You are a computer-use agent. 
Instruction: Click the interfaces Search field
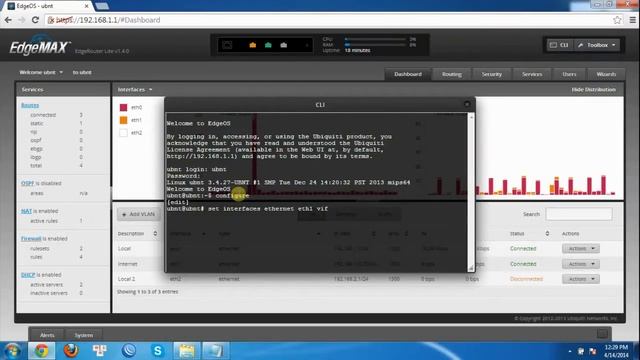click(579, 214)
